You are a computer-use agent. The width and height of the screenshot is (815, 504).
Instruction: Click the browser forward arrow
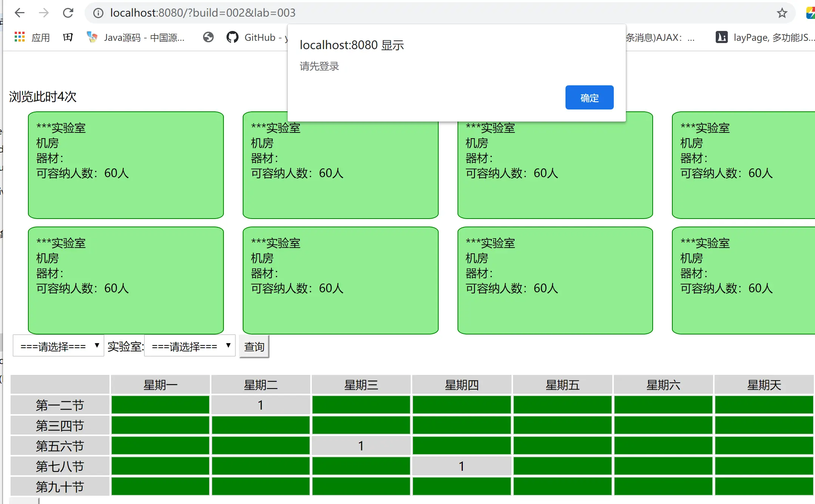(x=44, y=13)
